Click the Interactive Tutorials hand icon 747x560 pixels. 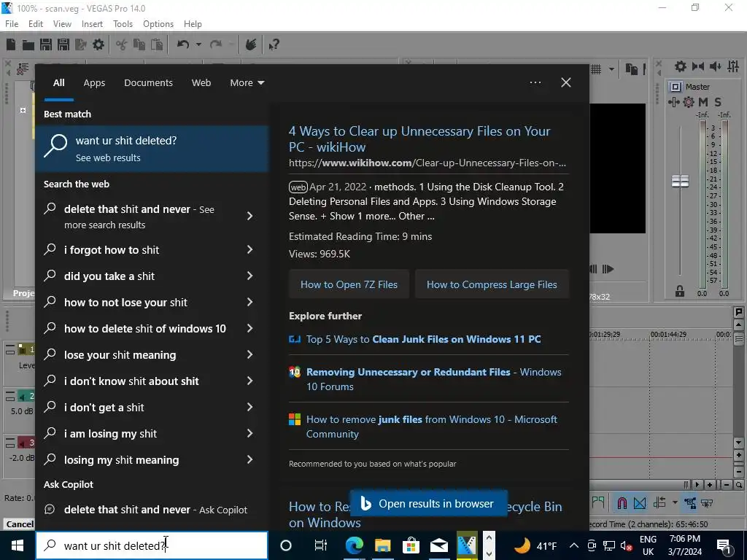click(x=251, y=44)
